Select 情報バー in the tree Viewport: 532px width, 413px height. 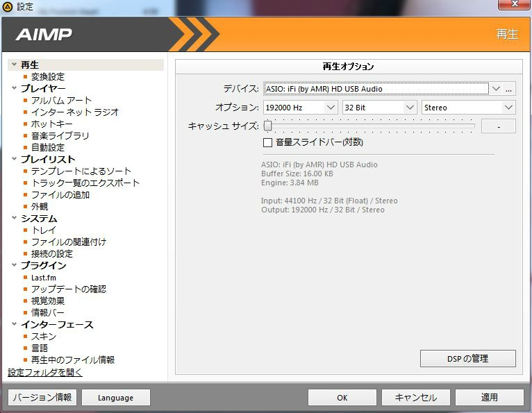click(48, 312)
